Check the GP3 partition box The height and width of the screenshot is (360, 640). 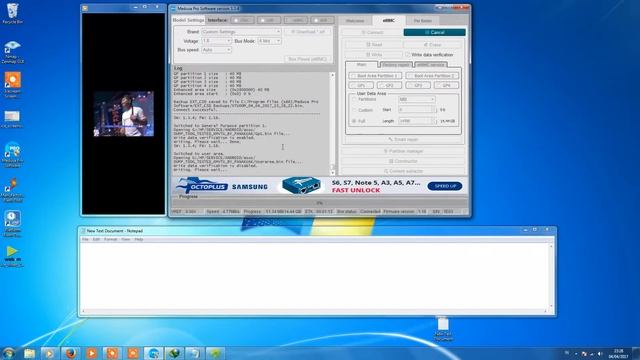(418, 86)
